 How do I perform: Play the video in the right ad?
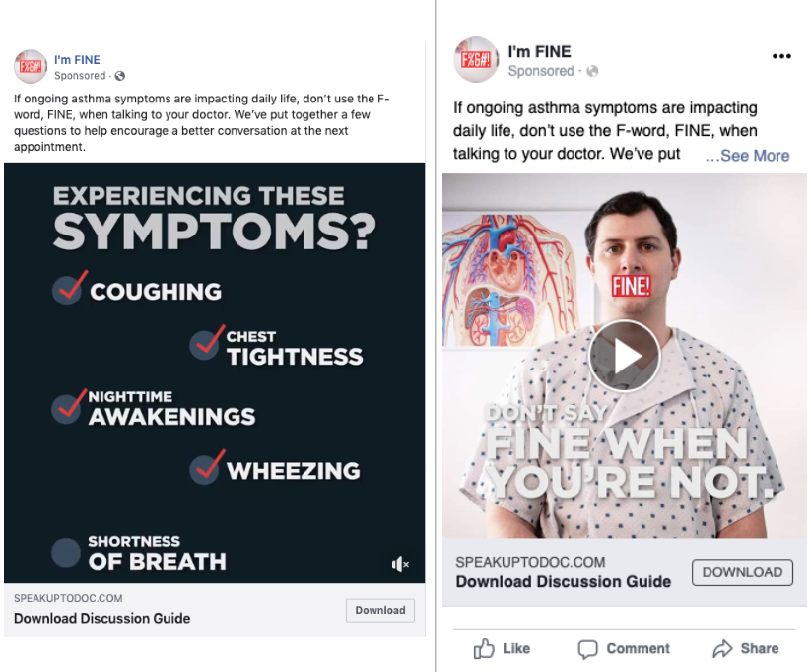(624, 356)
